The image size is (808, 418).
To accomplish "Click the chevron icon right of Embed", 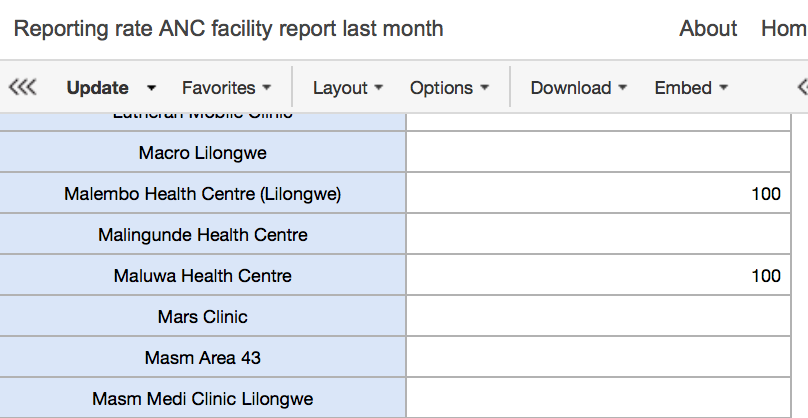I will 802,88.
